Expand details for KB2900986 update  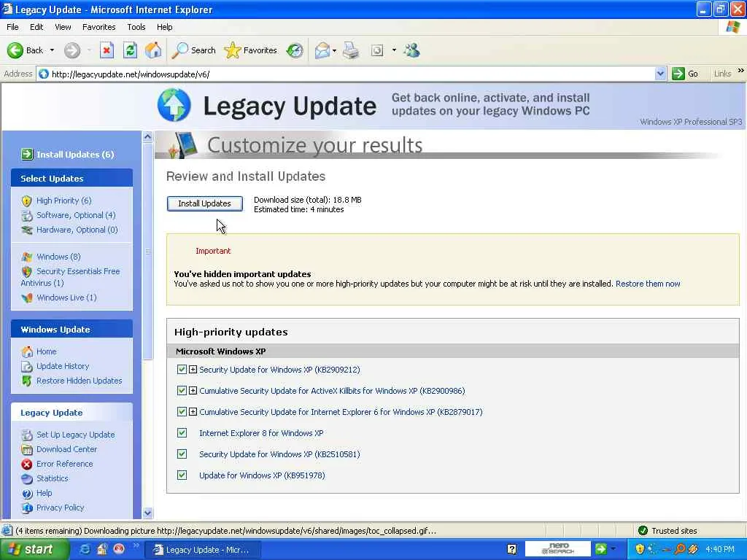pyautogui.click(x=193, y=391)
